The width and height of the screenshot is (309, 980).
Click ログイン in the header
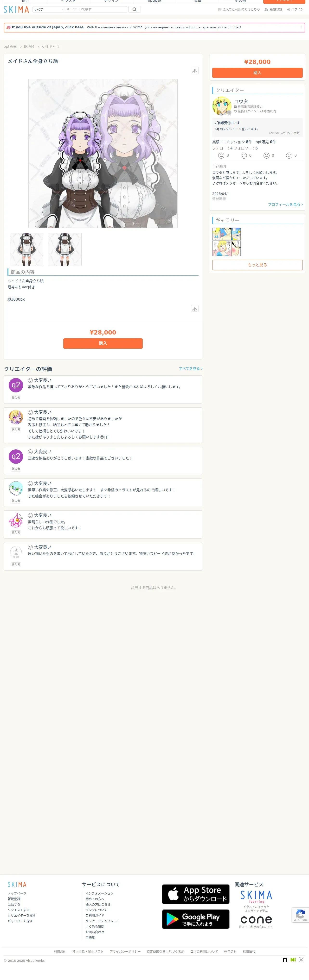295,10
